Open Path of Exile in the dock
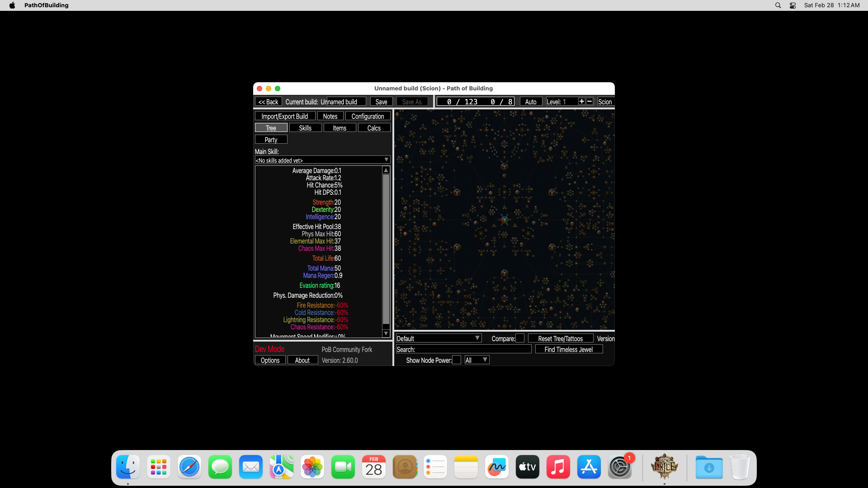This screenshot has height=488, width=868. pyautogui.click(x=664, y=467)
